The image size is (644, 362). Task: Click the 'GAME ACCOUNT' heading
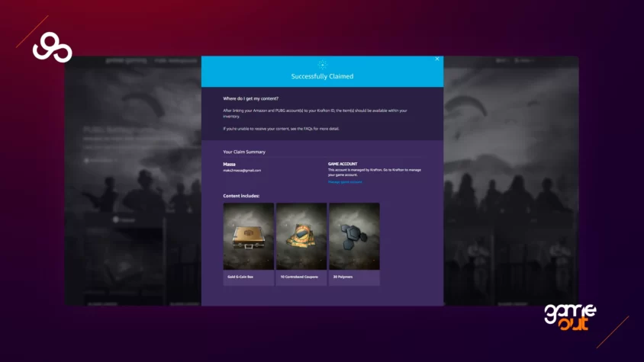(343, 164)
